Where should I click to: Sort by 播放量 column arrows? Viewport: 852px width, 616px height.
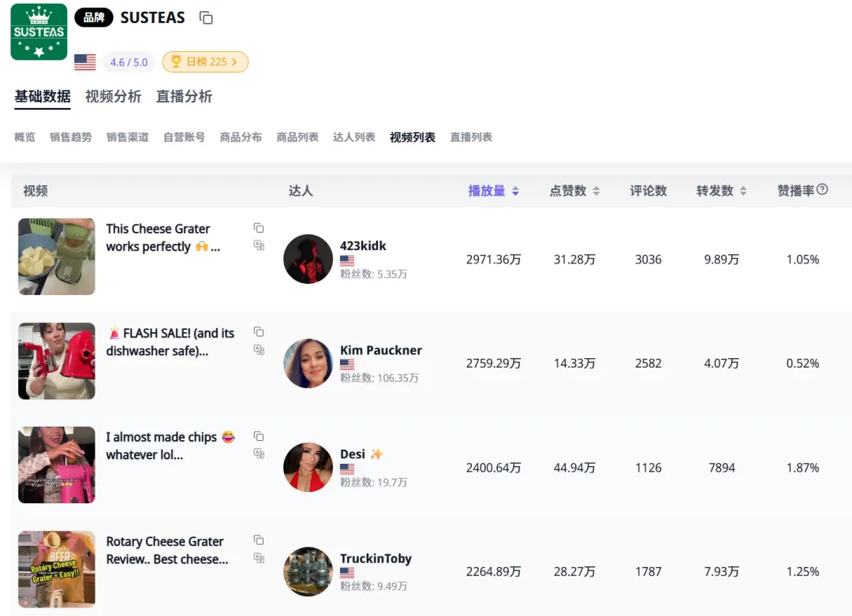point(515,191)
